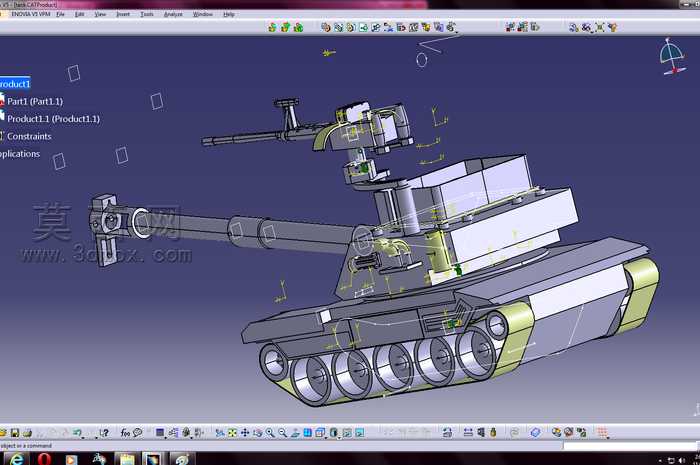Open the View menu
Image resolution: width=700 pixels, height=465 pixels.
click(100, 14)
